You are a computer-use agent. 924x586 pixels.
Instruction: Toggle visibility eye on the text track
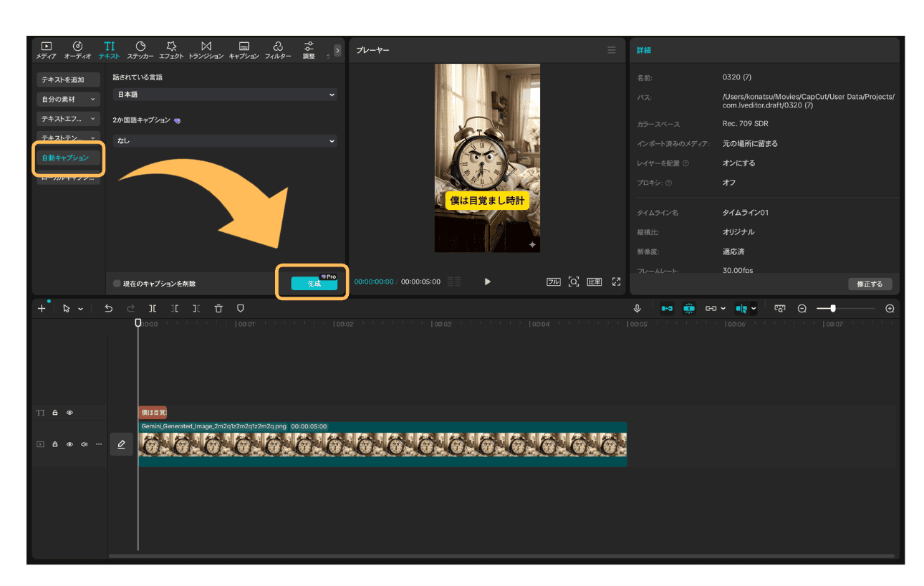click(70, 413)
